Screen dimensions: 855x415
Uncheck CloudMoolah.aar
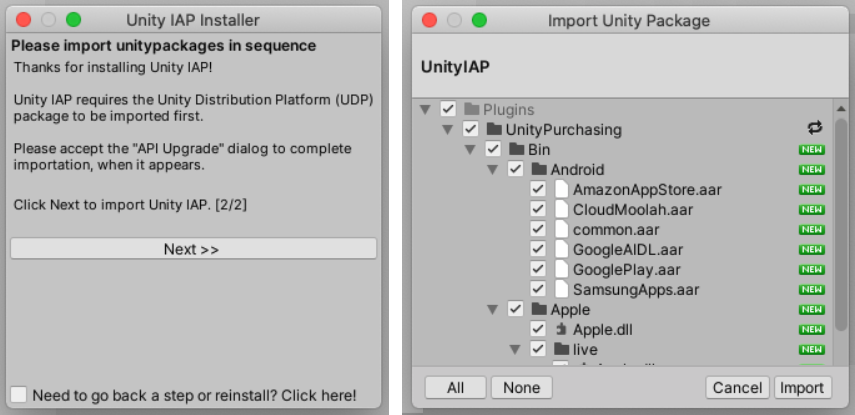538,209
